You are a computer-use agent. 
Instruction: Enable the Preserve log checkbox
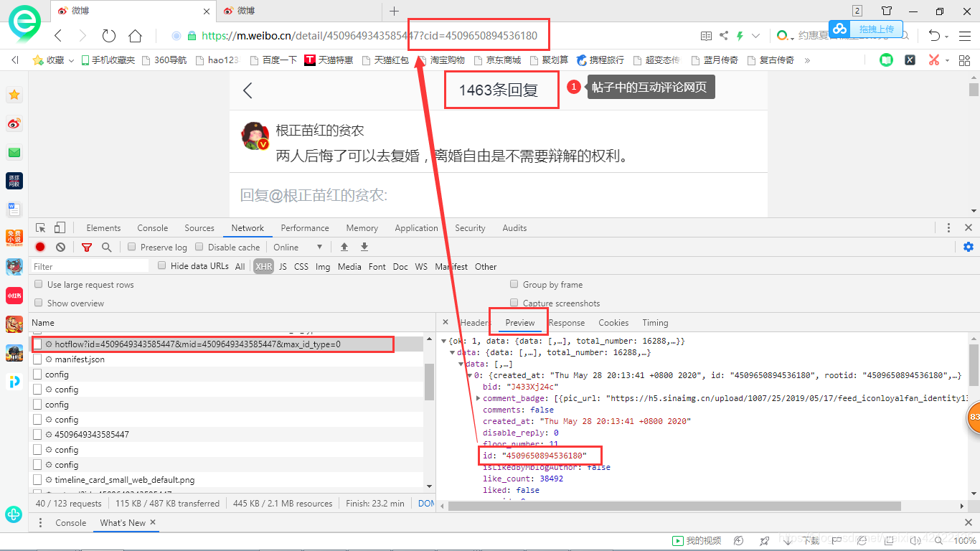tap(131, 247)
